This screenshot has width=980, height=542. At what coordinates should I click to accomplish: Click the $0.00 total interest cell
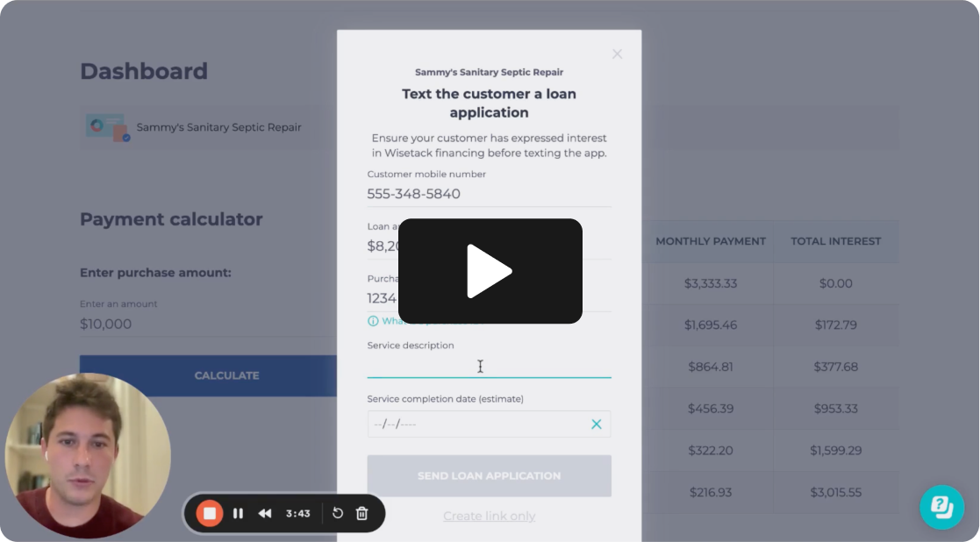pos(835,283)
